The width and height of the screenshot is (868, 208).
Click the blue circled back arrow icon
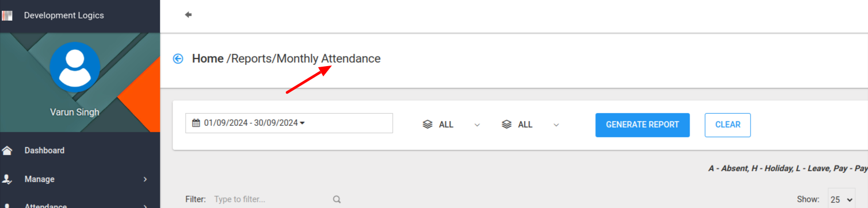(178, 59)
